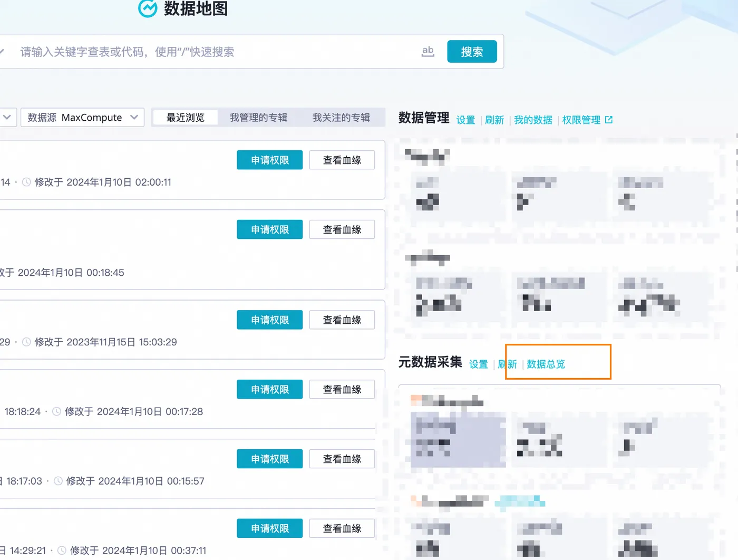The image size is (738, 560).
Task: Click the 搜索 button
Action: click(x=472, y=52)
